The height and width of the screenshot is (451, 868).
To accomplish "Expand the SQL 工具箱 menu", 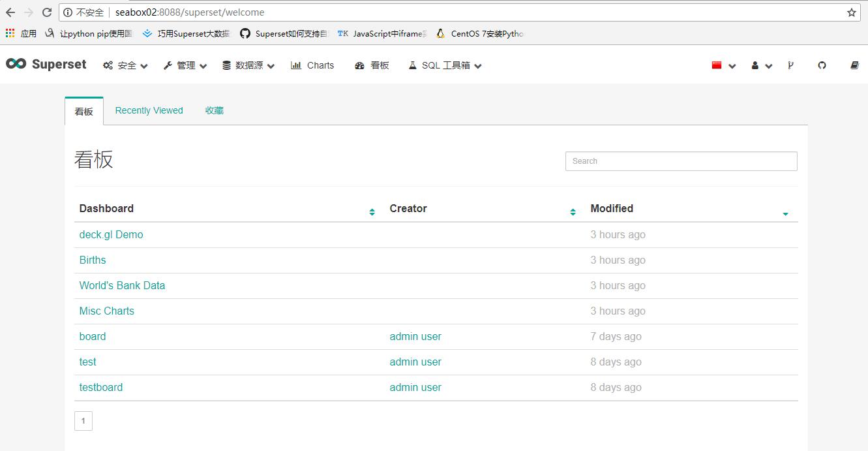I will [445, 65].
